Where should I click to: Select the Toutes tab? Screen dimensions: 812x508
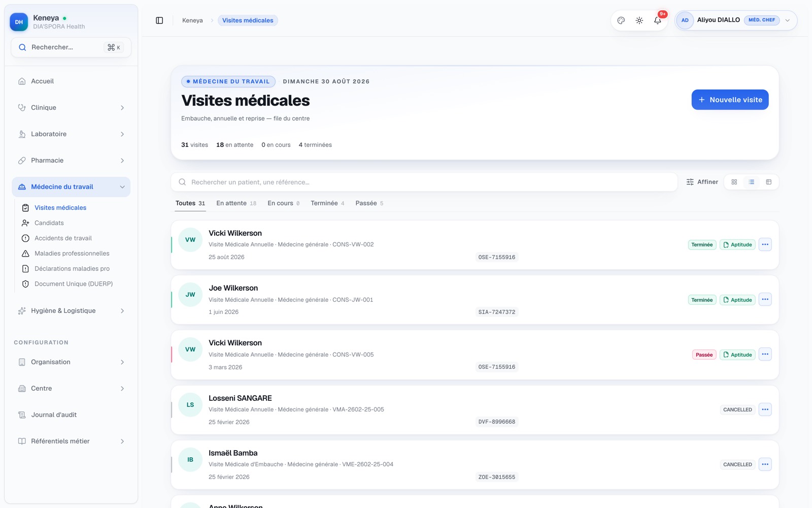pos(190,203)
